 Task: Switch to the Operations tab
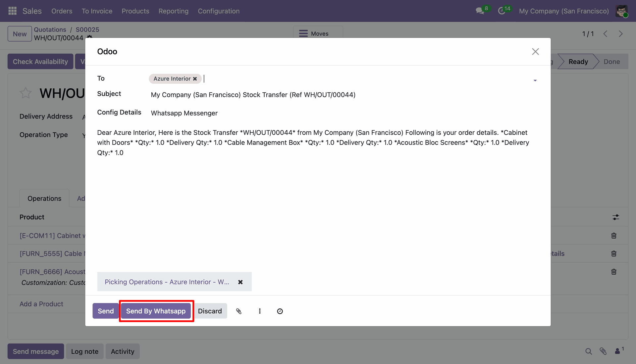[44, 199]
